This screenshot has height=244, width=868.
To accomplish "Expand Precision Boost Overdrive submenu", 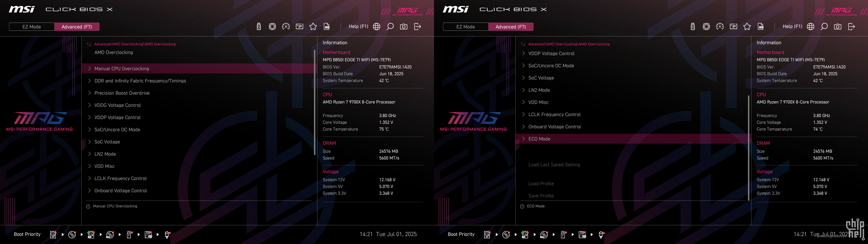I will point(199,93).
